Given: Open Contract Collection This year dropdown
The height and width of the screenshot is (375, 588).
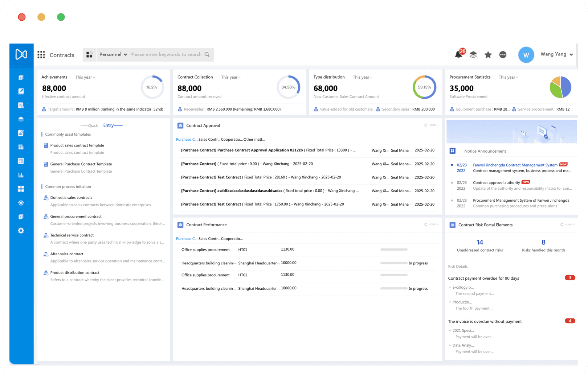Looking at the screenshot, I should [x=231, y=77].
